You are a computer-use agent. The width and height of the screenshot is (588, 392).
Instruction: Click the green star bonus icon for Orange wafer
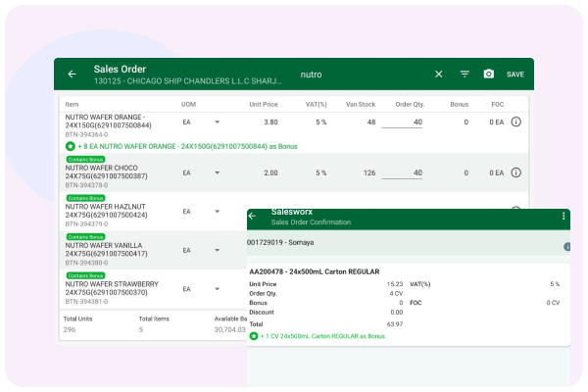[71, 145]
